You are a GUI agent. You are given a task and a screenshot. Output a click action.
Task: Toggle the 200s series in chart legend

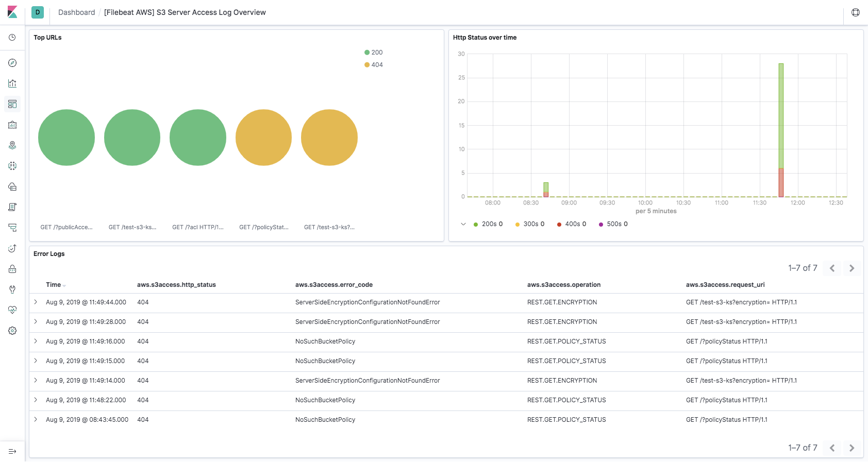[488, 224]
